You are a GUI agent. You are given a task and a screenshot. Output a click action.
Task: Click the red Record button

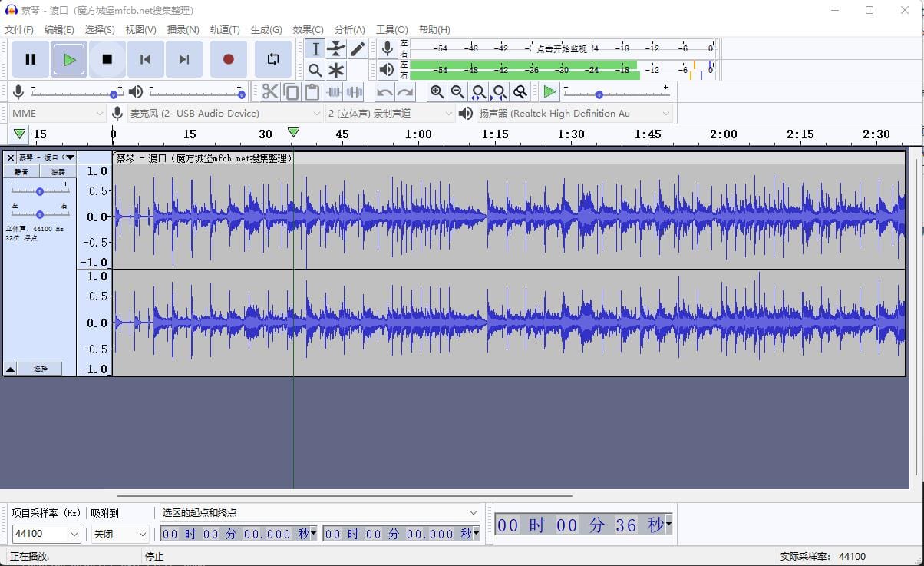click(x=228, y=59)
